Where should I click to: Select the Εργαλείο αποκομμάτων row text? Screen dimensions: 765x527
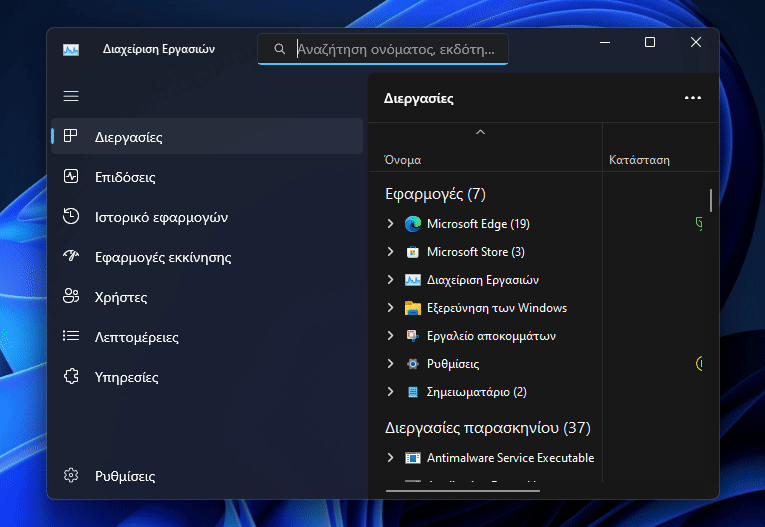pos(491,336)
